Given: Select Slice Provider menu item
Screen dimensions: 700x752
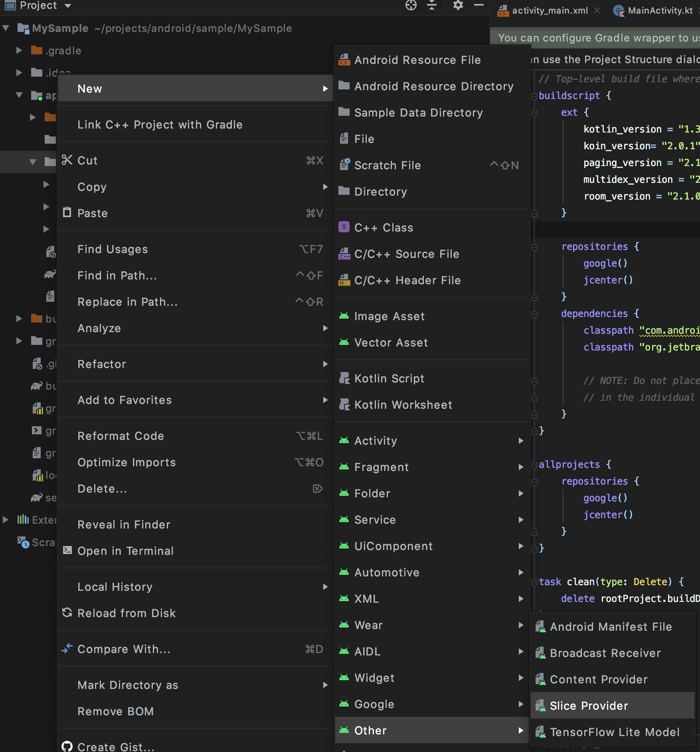Looking at the screenshot, I should tap(613, 706).
